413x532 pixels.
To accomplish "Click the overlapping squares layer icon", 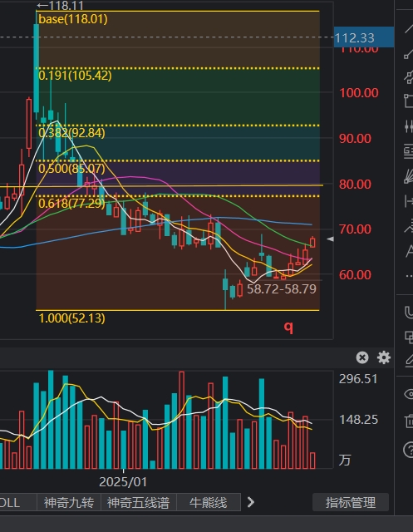I will pyautogui.click(x=409, y=336).
